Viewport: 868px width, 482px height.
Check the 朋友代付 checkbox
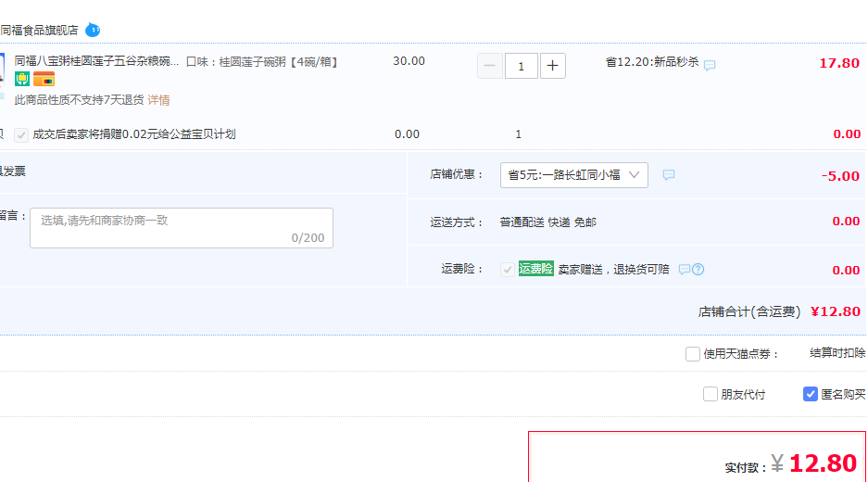click(x=711, y=394)
